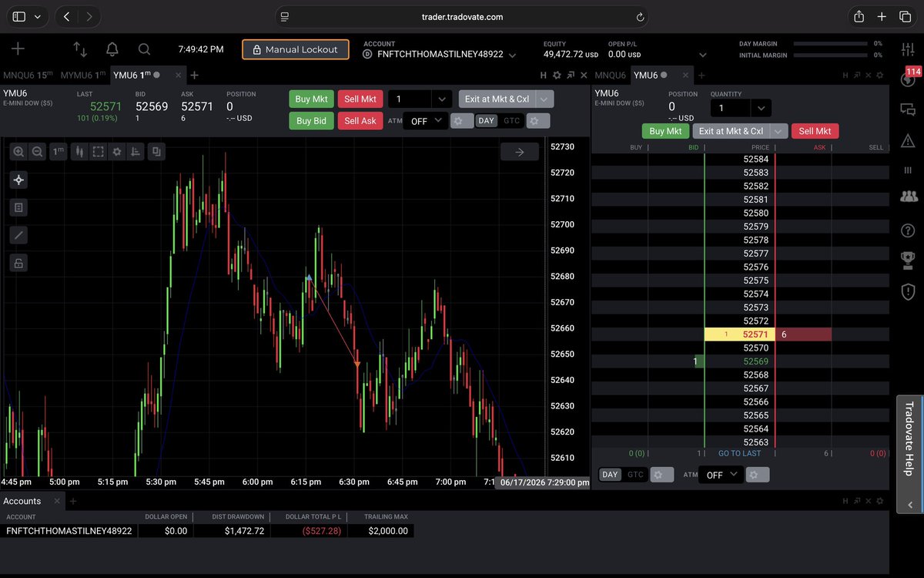Select the crosshair cursor tool
The image size is (924, 578).
point(18,180)
